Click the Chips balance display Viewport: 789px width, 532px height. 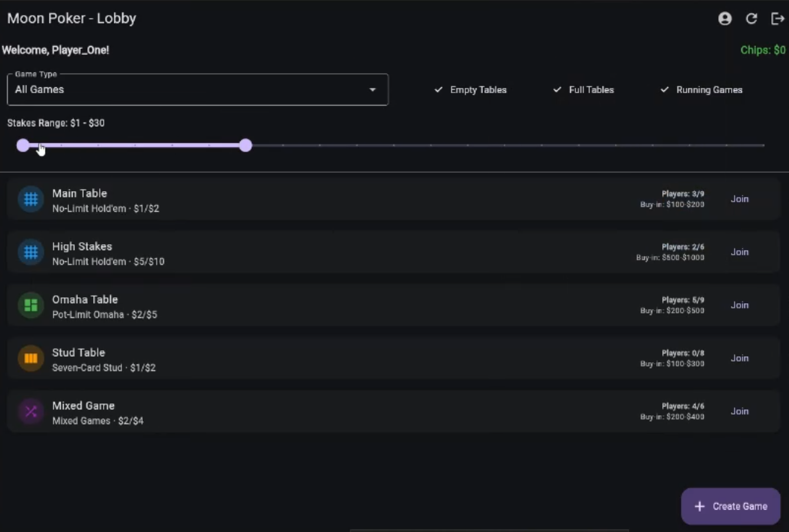762,50
